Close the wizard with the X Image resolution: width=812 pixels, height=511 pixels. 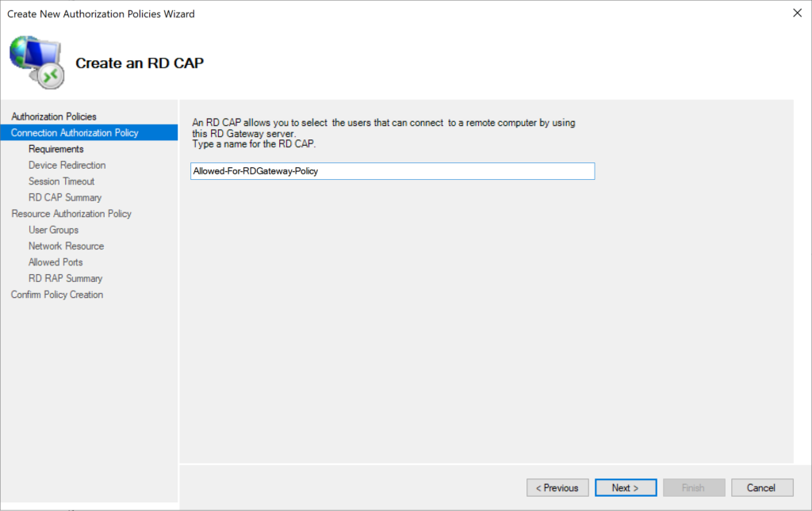[797, 13]
